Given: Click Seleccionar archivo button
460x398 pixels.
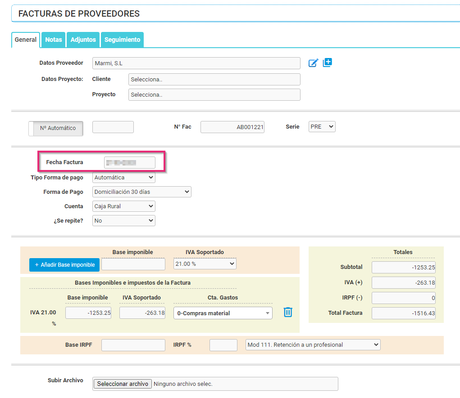Looking at the screenshot, I should tap(122, 384).
